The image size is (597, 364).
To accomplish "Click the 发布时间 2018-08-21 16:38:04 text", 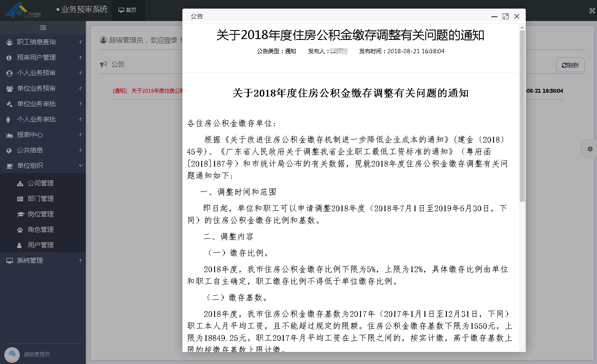I will [x=402, y=51].
